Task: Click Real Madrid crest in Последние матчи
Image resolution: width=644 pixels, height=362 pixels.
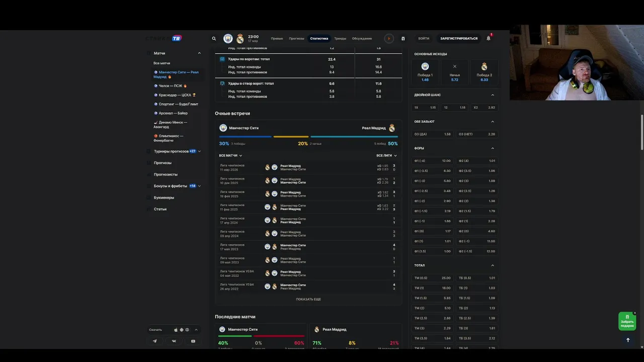Action: pos(317,329)
